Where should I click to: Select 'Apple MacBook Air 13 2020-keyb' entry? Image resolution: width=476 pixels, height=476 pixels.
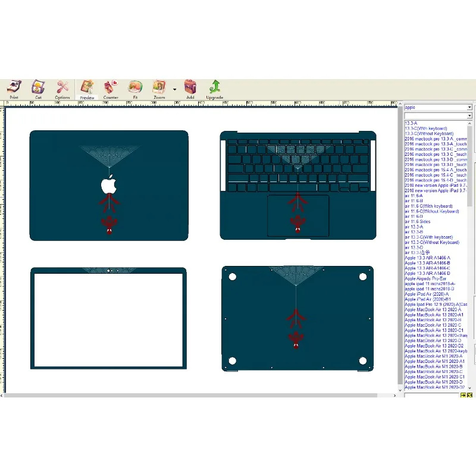click(436, 351)
